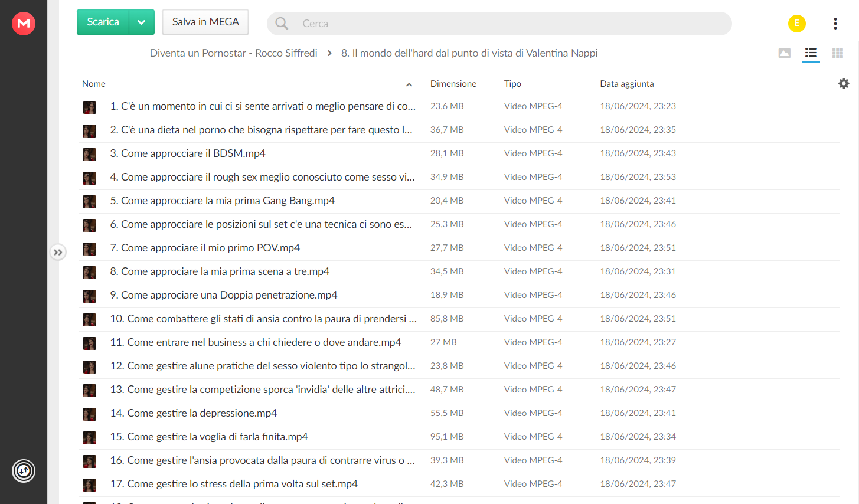Select grid thumbnail view toggle

[837, 53]
